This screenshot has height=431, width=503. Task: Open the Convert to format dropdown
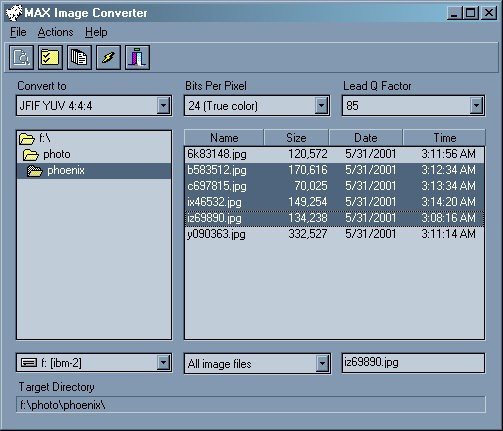coord(163,106)
